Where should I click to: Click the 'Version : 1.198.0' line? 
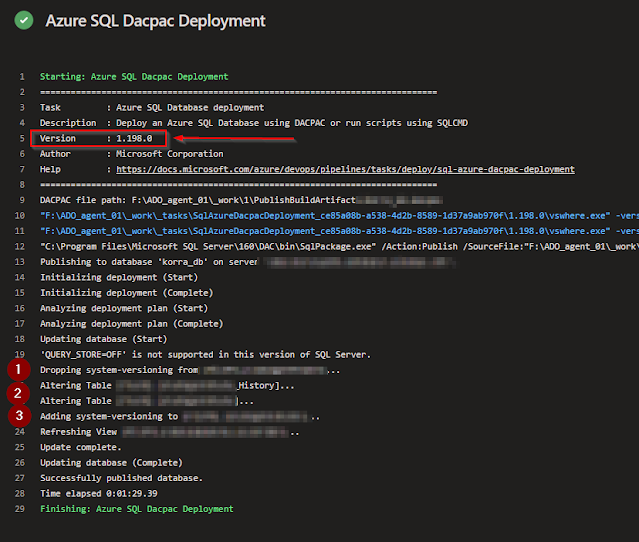click(x=96, y=139)
